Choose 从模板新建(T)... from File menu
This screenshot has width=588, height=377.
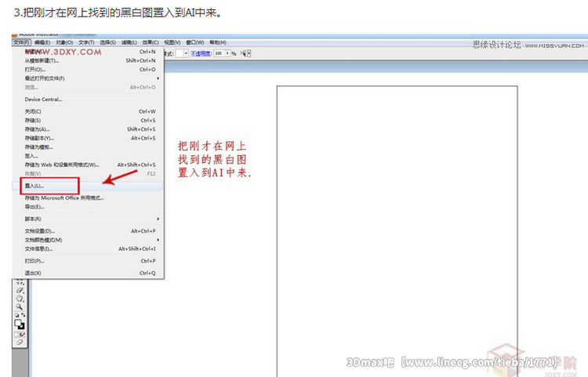pyautogui.click(x=88, y=60)
